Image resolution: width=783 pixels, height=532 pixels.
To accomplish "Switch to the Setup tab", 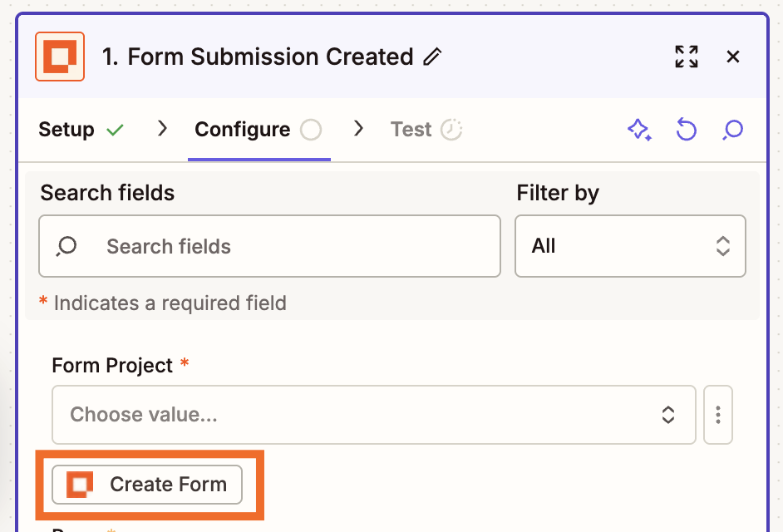I will coord(66,129).
